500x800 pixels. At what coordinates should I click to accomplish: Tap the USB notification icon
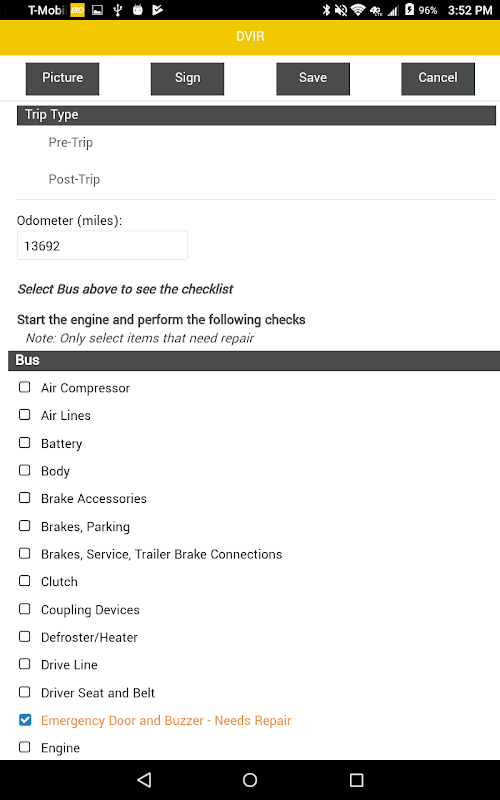pos(118,10)
